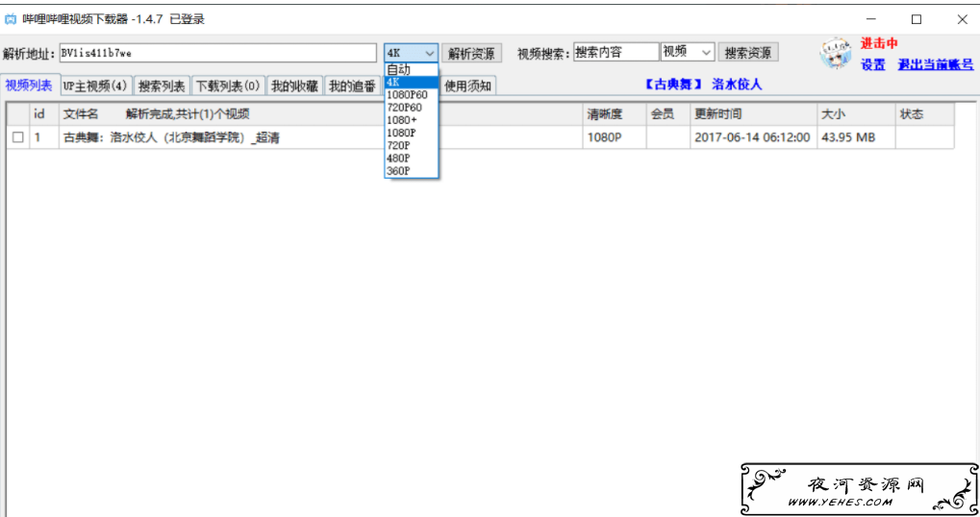The height and width of the screenshot is (517, 980).
Task: Select 360P quality option
Action: click(412, 170)
